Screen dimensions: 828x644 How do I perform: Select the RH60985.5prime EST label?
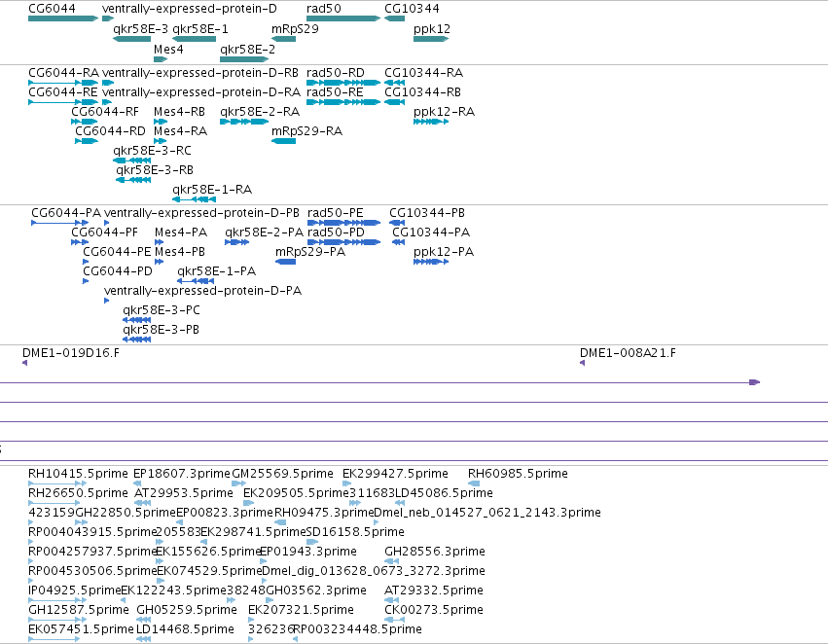(518, 474)
